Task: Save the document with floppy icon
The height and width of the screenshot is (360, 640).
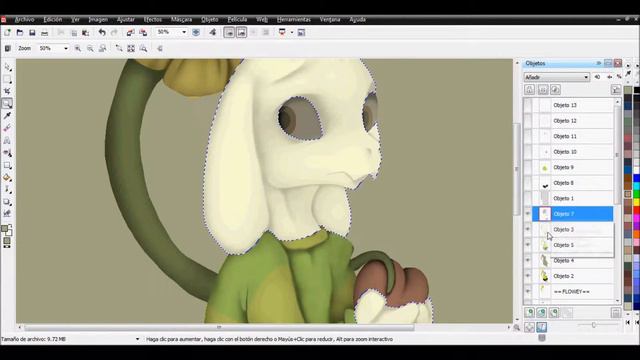Action: [32, 32]
